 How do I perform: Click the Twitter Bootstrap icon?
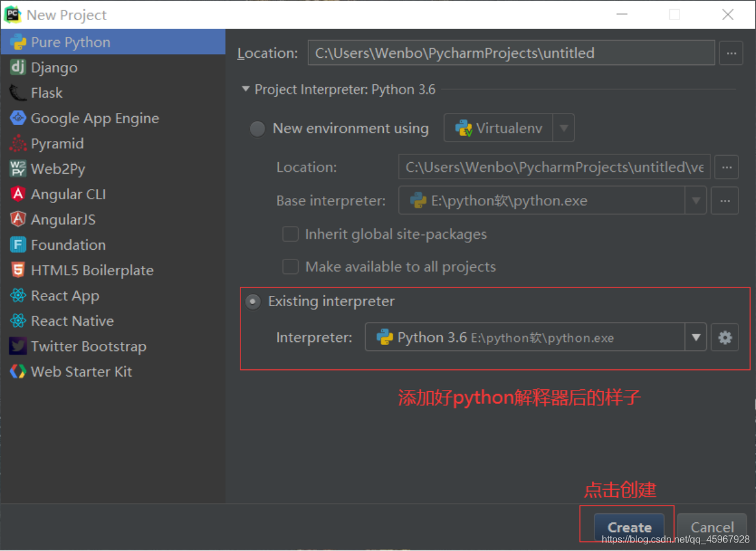[18, 346]
